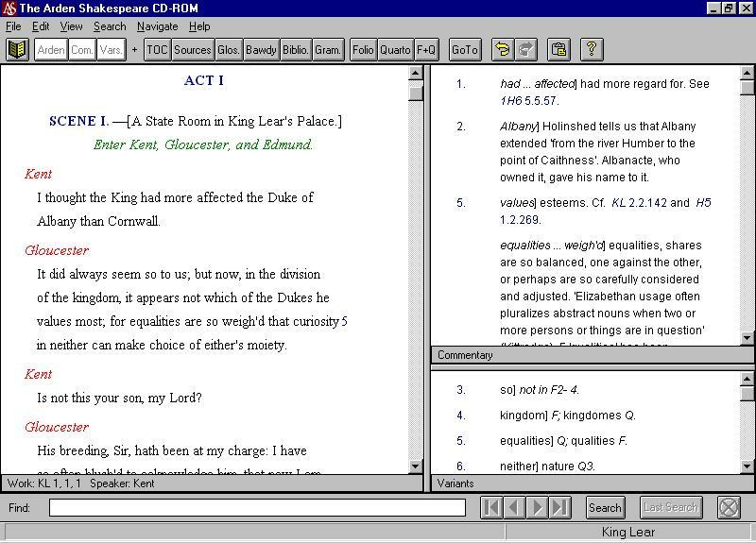Click the Search button
This screenshot has height=543, width=756.
pos(605,507)
